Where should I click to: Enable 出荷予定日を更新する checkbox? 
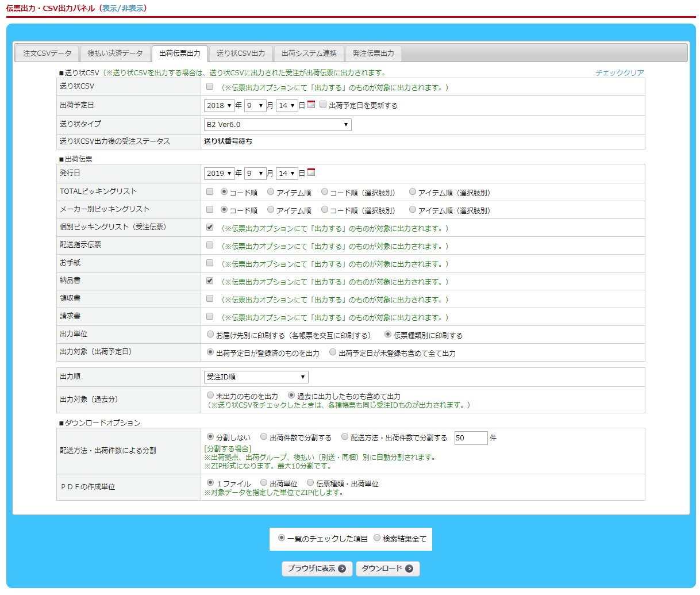pos(323,105)
